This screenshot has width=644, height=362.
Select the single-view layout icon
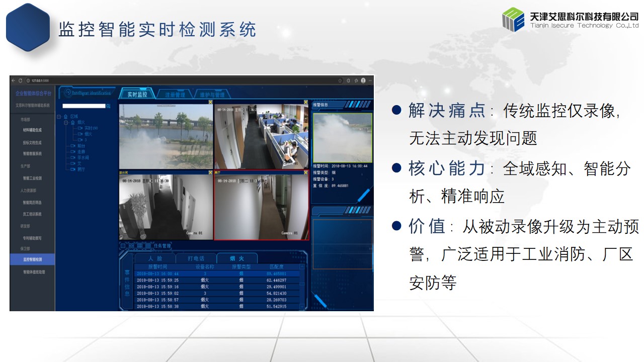123,246
